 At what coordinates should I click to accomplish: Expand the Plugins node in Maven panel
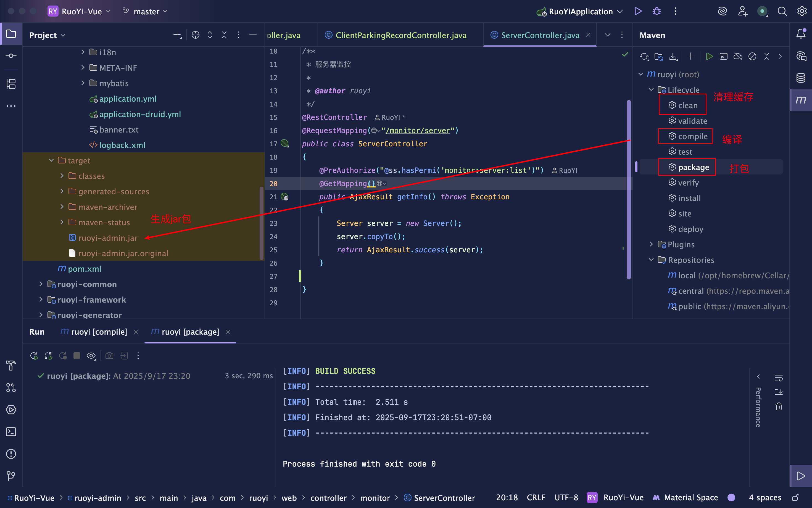tap(651, 244)
